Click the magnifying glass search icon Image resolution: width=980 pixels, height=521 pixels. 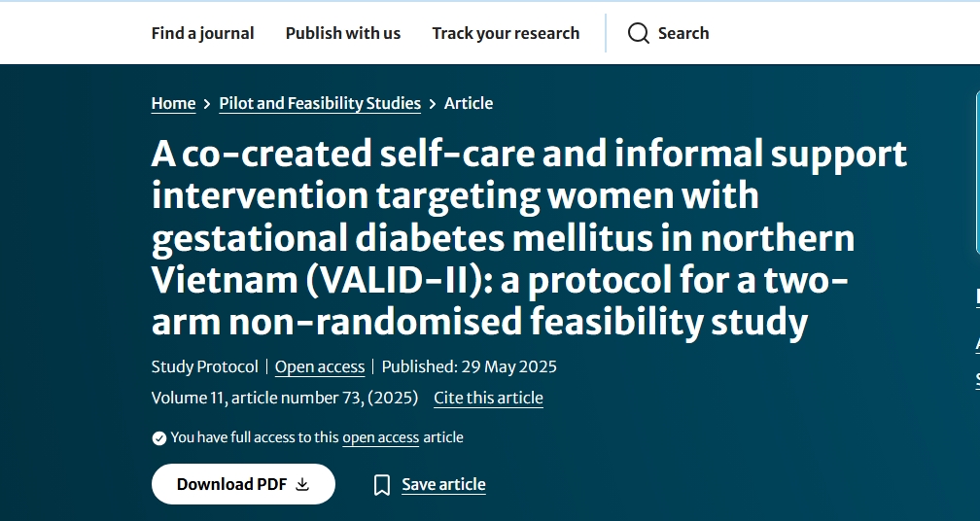click(x=638, y=33)
